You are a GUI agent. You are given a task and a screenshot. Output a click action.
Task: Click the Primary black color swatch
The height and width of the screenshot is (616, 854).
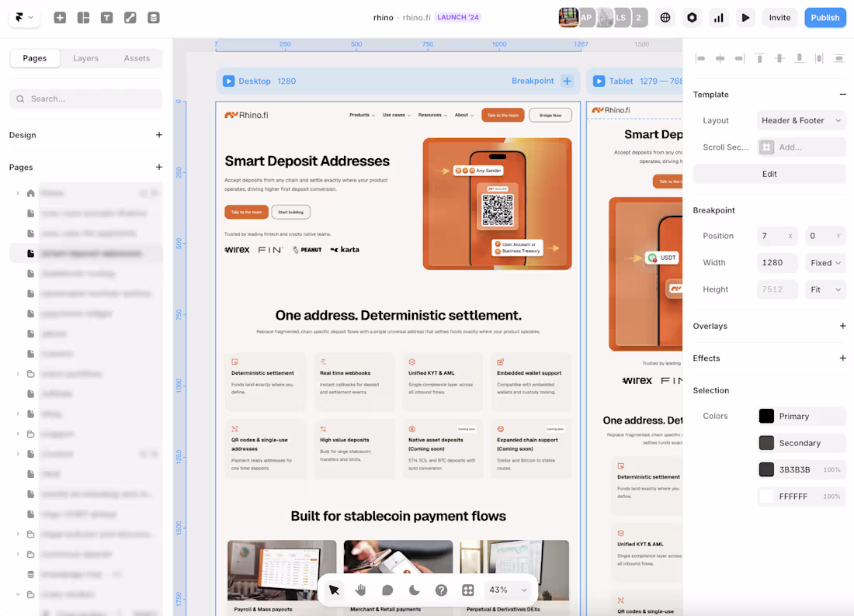(766, 417)
